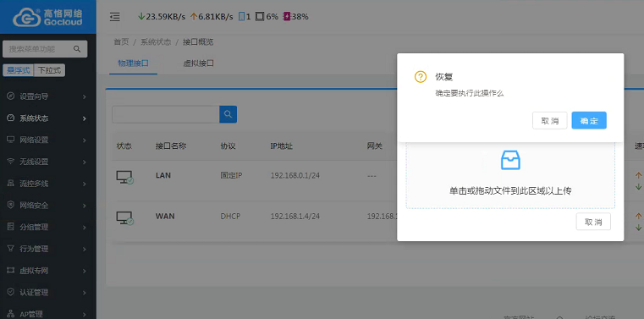Click the LAN interface name cell
The height and width of the screenshot is (319, 644).
163,175
